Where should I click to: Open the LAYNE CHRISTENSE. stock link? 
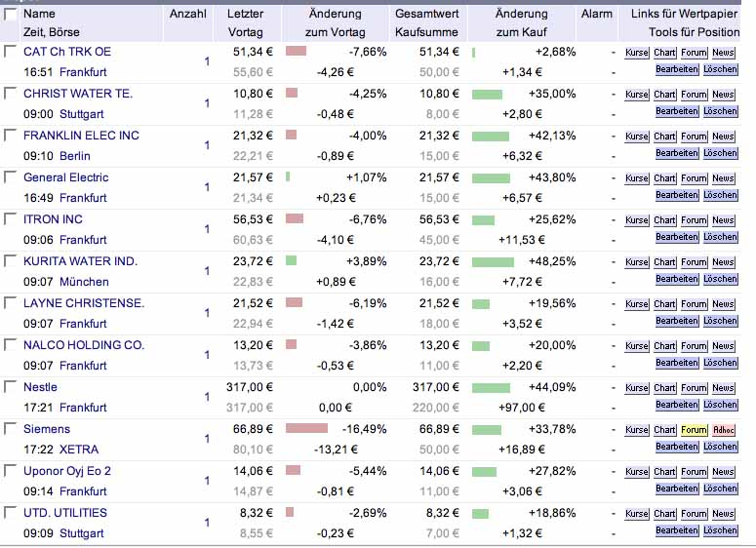tap(84, 303)
